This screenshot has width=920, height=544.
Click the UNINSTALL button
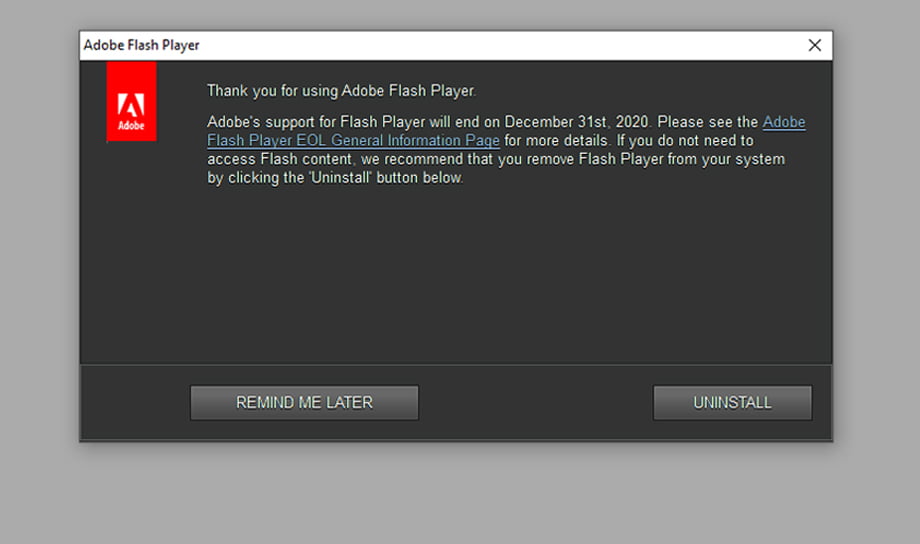(x=732, y=403)
